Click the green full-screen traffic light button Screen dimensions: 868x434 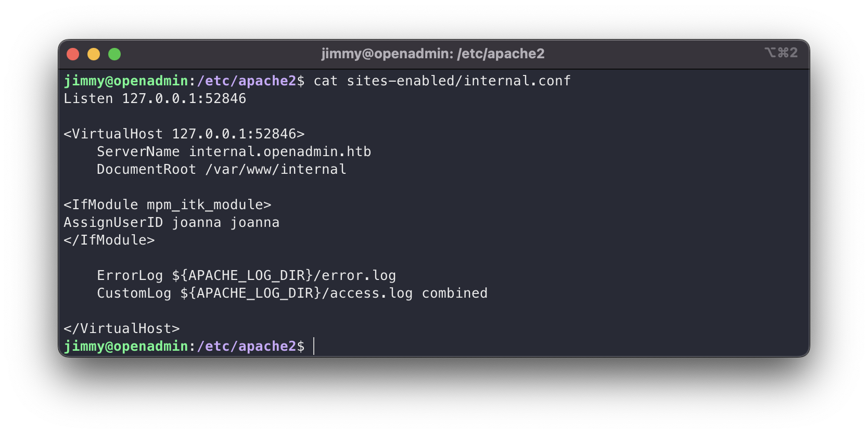pos(114,54)
